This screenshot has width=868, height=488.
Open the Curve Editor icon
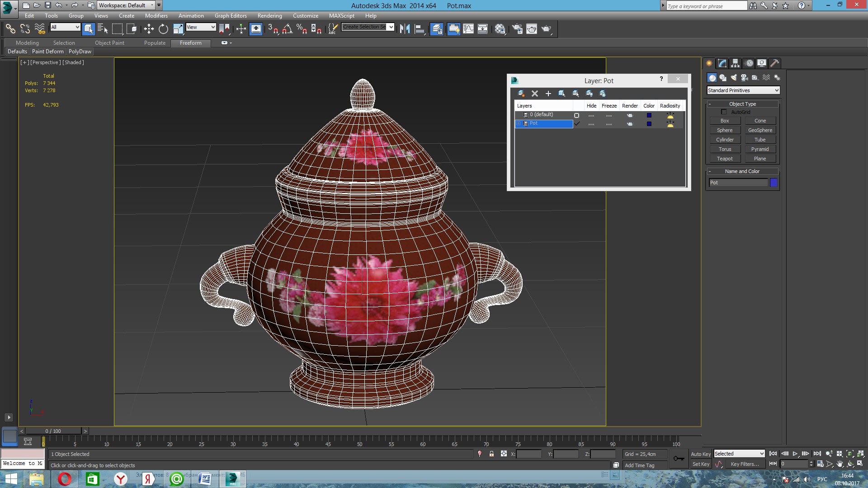(468, 29)
